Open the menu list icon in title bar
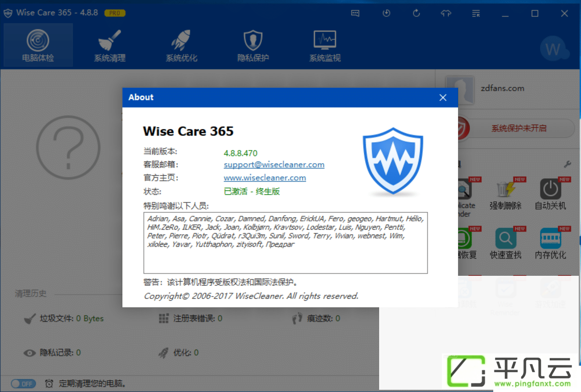 tap(476, 13)
